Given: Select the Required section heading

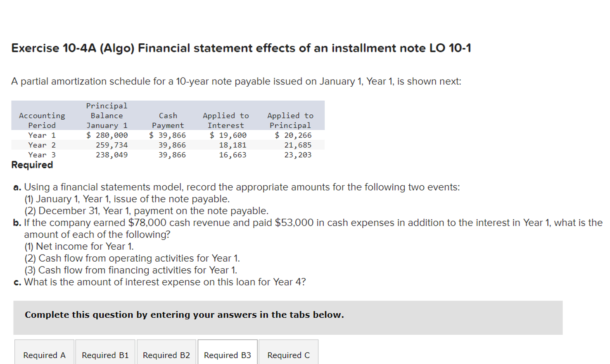Looking at the screenshot, I should 32,165.
